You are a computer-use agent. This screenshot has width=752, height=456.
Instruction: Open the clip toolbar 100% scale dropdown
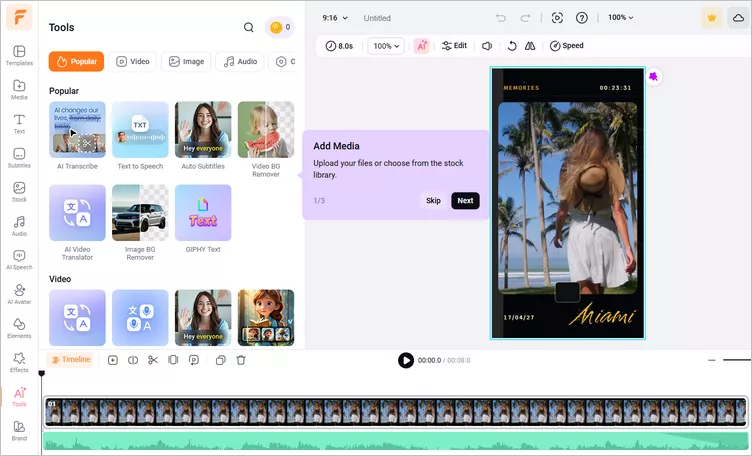pos(386,46)
